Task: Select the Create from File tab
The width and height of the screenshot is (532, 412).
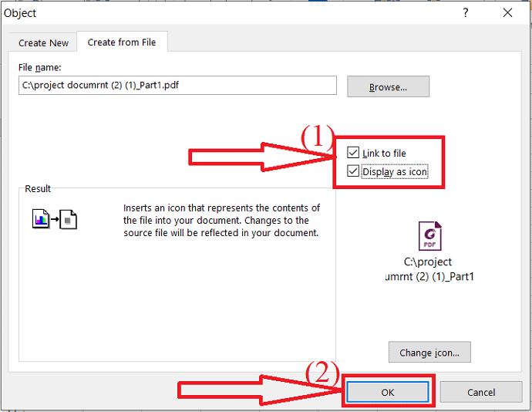Action: [x=122, y=42]
